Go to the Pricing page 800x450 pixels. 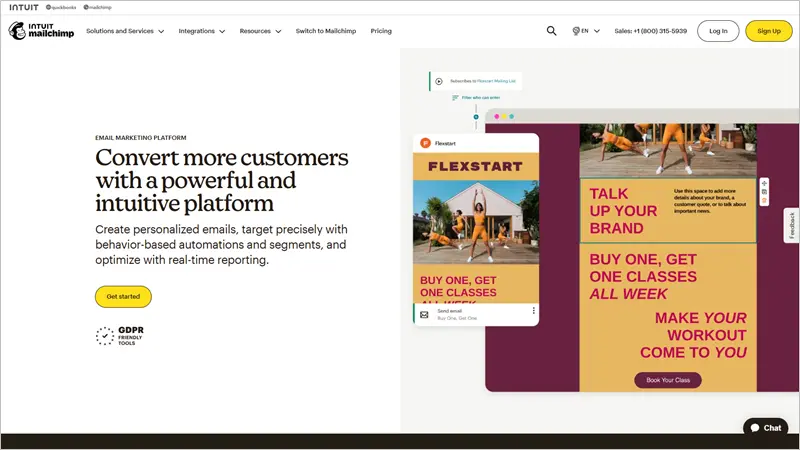coord(381,31)
